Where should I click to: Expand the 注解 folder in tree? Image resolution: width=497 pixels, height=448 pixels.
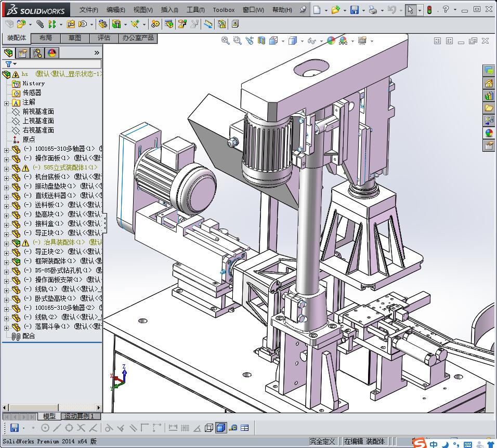pyautogui.click(x=6, y=102)
